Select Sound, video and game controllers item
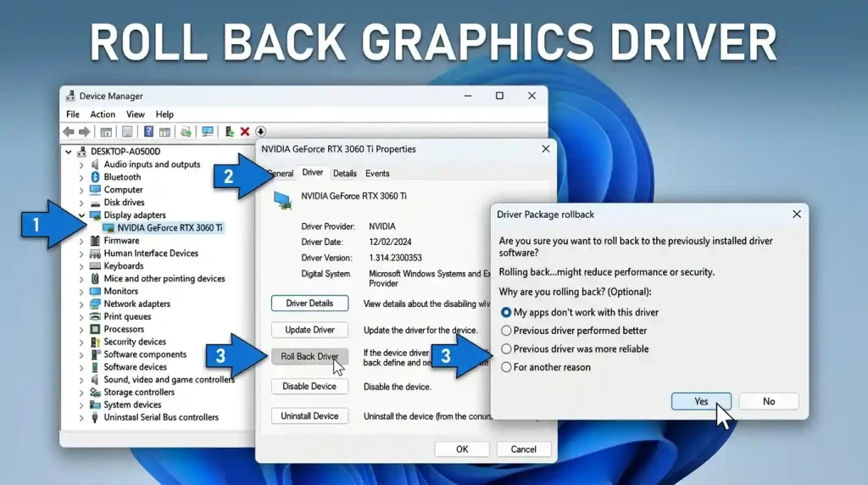This screenshot has width=868, height=485. coord(169,379)
